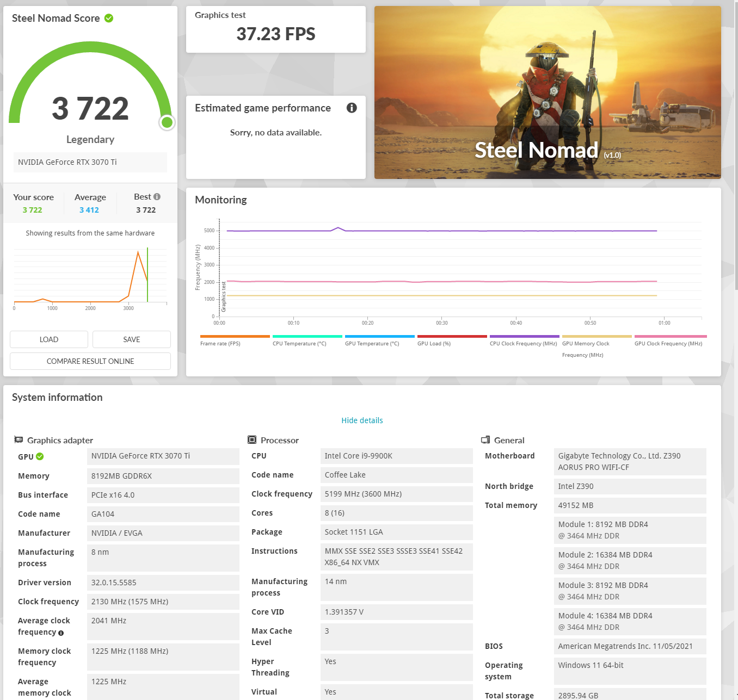This screenshot has width=738, height=700.
Task: Click the System information heading
Action: [57, 398]
